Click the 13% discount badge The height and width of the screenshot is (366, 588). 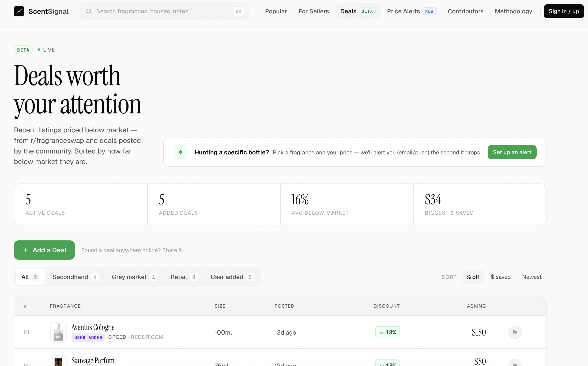click(x=387, y=363)
